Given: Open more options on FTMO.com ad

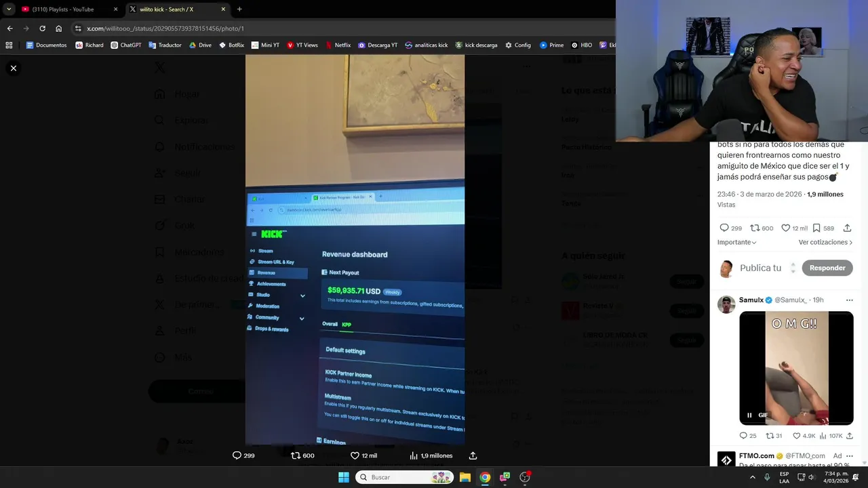Looking at the screenshot, I should click(849, 456).
